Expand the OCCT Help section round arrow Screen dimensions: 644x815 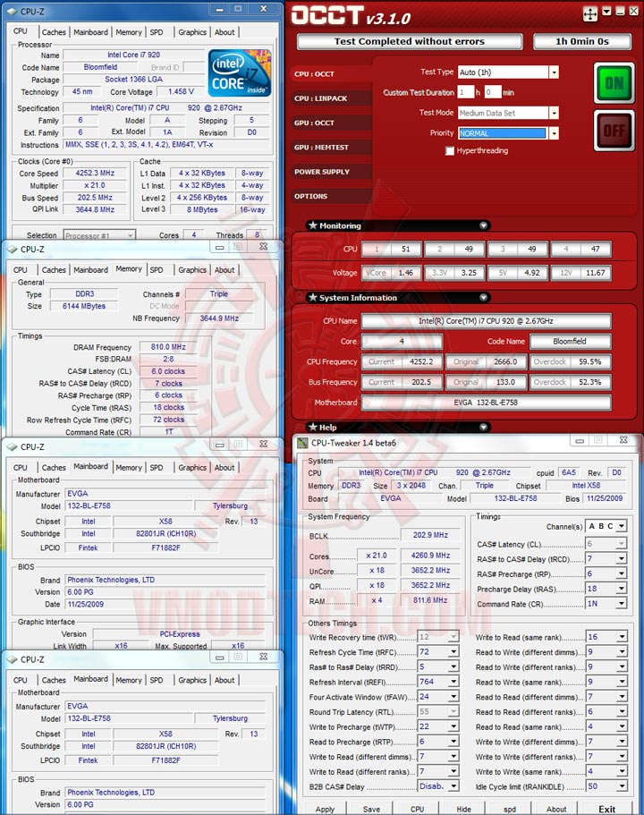pos(483,427)
